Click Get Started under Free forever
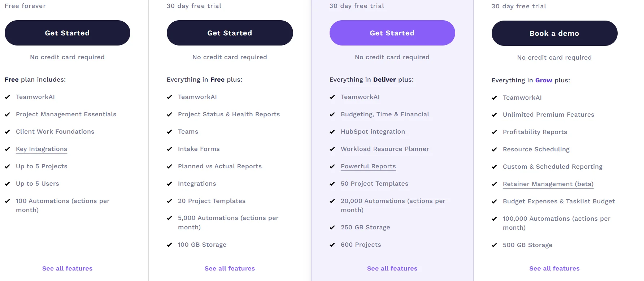Screen dimensions: 644x281 pyautogui.click(x=67, y=33)
